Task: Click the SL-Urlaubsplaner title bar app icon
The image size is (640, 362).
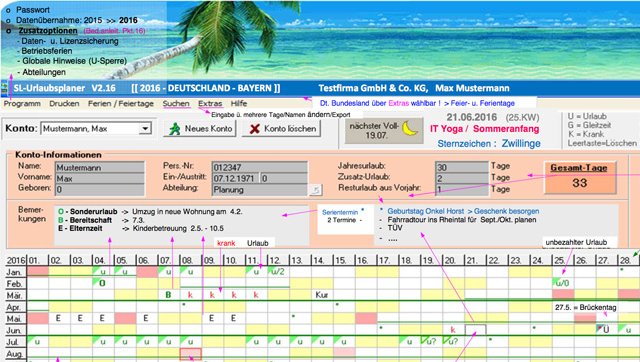Action: pos(5,88)
